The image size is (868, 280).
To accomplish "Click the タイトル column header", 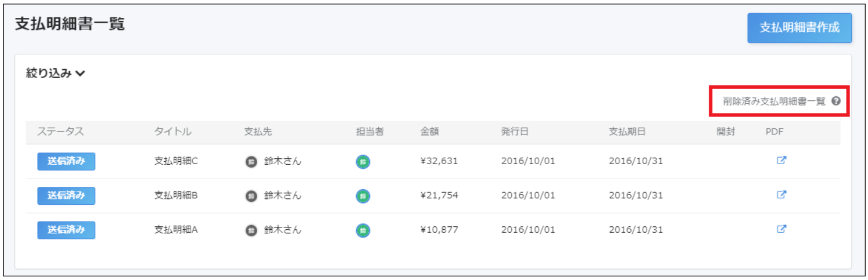I will pyautogui.click(x=173, y=132).
